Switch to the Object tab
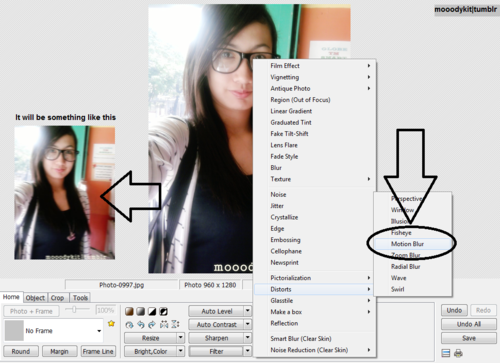The height and width of the screenshot is (363, 500). tap(35, 298)
